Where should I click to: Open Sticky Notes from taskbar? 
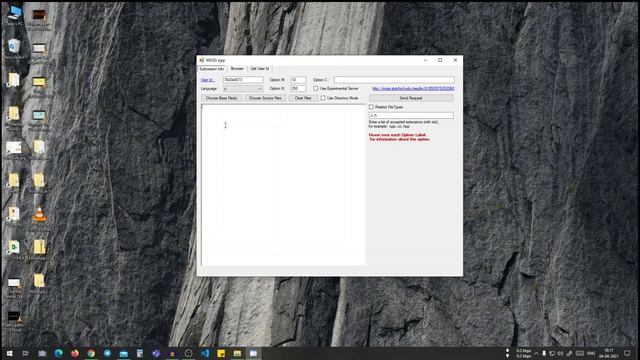tap(221, 353)
